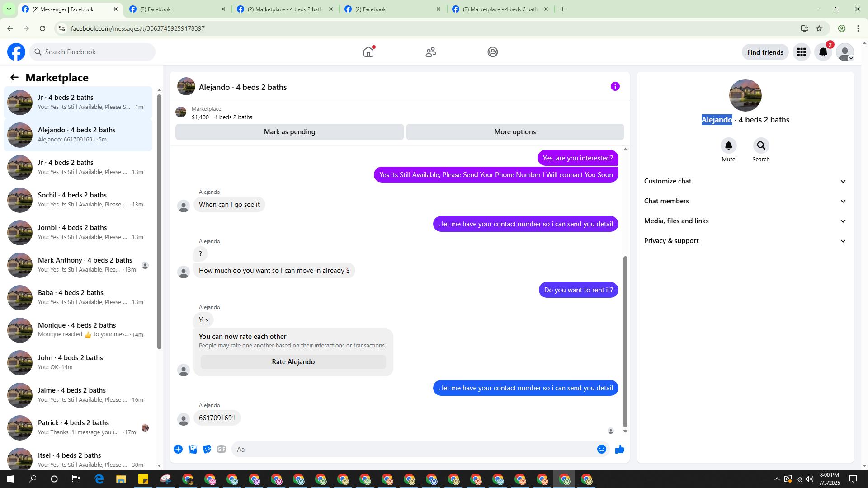Image resolution: width=868 pixels, height=488 pixels.
Task: Click the conversation information icon
Action: pyautogui.click(x=615, y=86)
